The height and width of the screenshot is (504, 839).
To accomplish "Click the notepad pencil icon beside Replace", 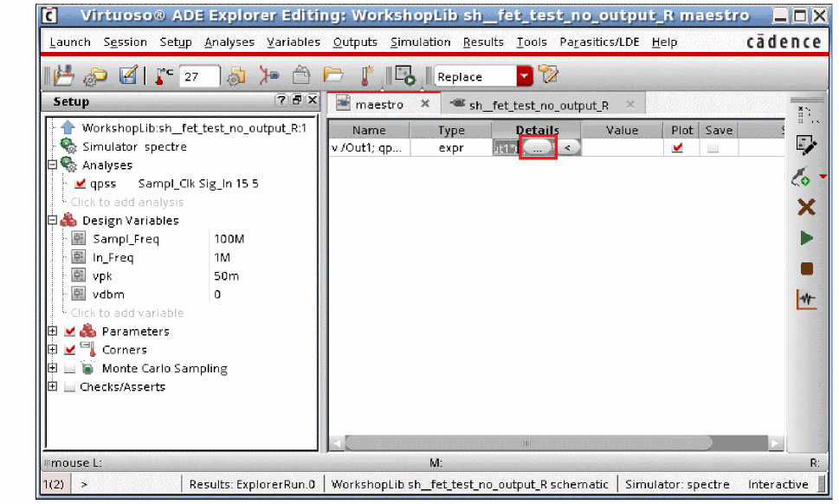I will pyautogui.click(x=548, y=74).
